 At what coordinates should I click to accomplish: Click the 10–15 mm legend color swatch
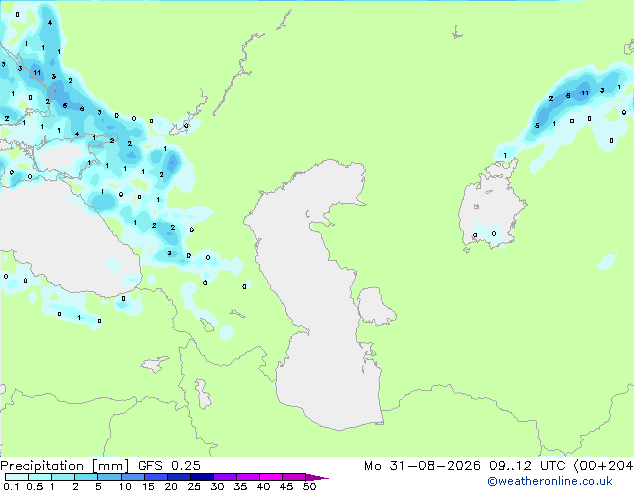click(x=132, y=477)
